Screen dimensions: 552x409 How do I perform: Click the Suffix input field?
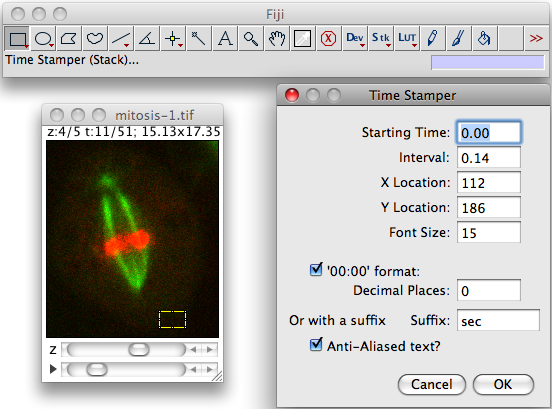coord(498,320)
